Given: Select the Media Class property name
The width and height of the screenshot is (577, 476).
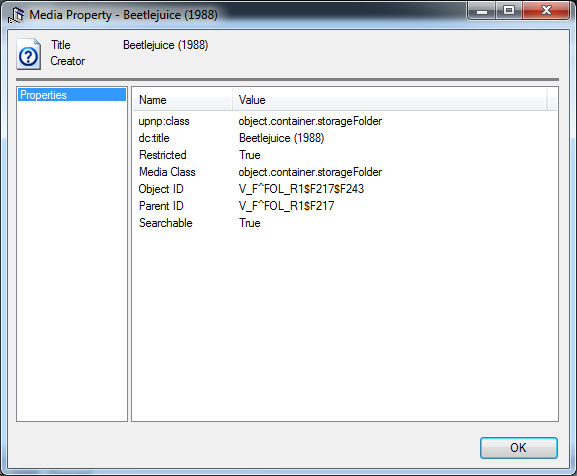Looking at the screenshot, I should [x=167, y=172].
